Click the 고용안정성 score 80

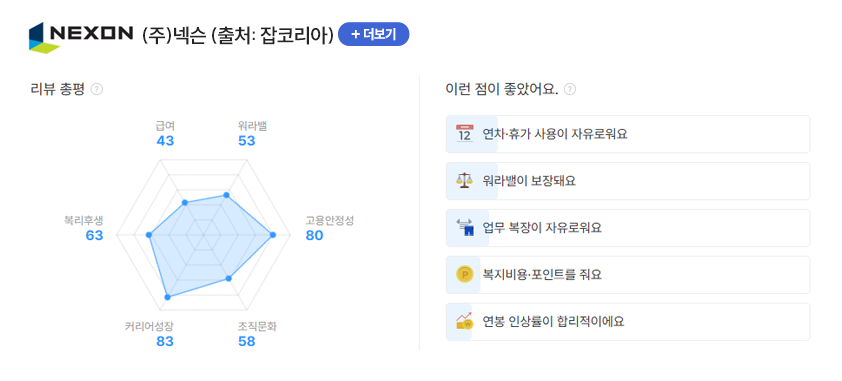pyautogui.click(x=315, y=235)
